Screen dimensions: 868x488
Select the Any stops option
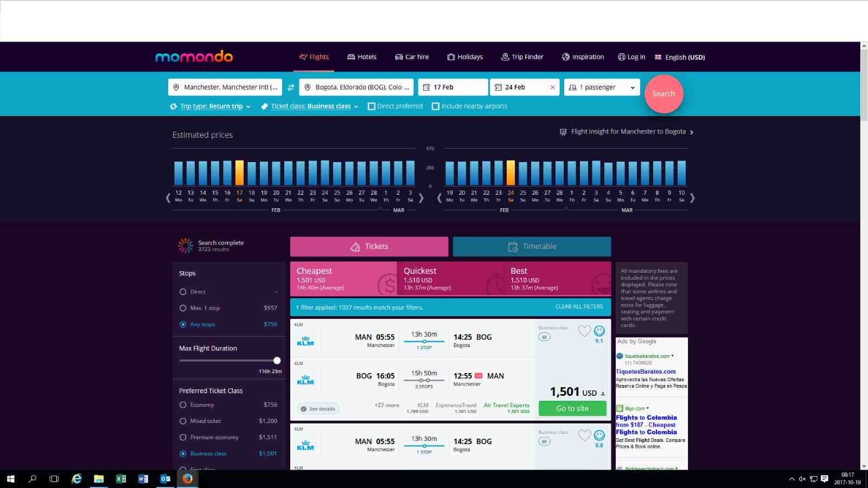[x=183, y=324]
